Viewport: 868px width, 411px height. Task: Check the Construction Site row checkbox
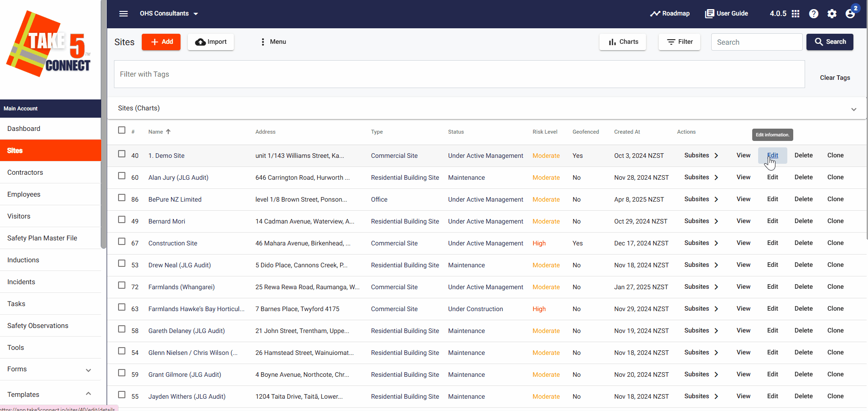click(122, 241)
